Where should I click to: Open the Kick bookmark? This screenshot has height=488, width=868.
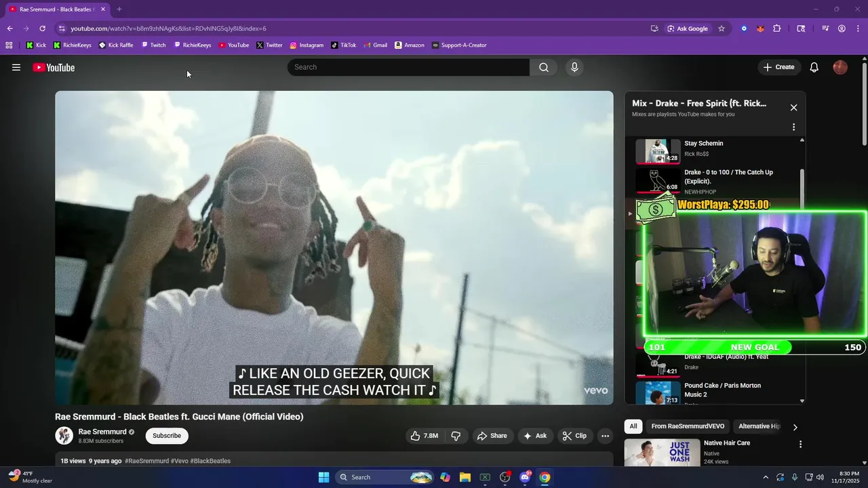[x=36, y=45]
